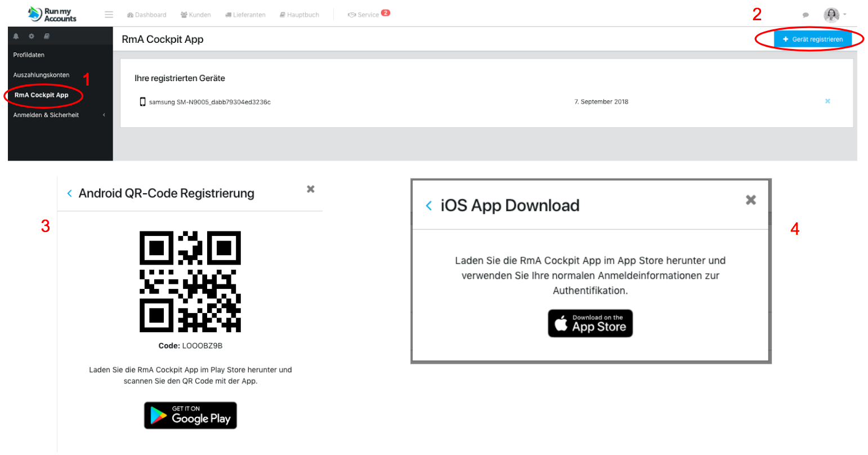Screen dimensions: 868x455
Task: Open the user avatar dropdown
Action: [x=835, y=15]
